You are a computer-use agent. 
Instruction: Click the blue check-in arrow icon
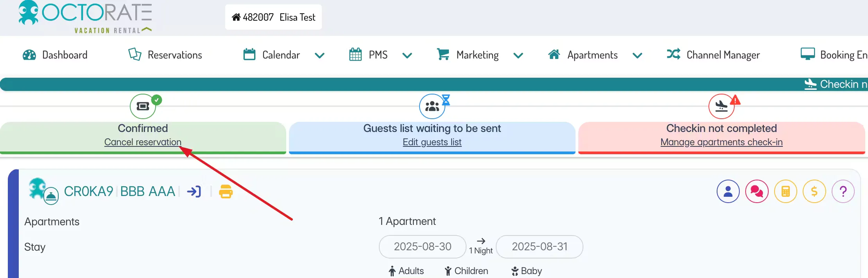pyautogui.click(x=194, y=191)
